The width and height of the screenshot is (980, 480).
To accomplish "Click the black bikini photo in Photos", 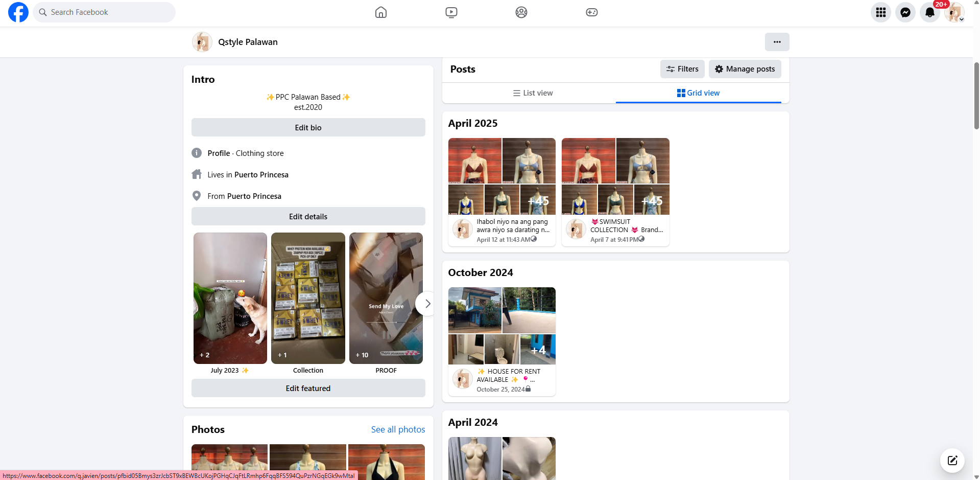I will [x=387, y=462].
